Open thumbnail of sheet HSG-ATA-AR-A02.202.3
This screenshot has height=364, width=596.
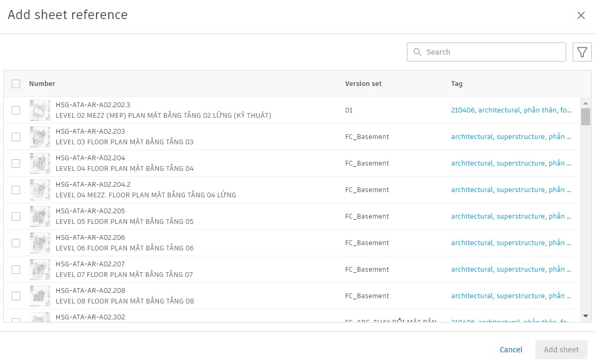tap(40, 110)
